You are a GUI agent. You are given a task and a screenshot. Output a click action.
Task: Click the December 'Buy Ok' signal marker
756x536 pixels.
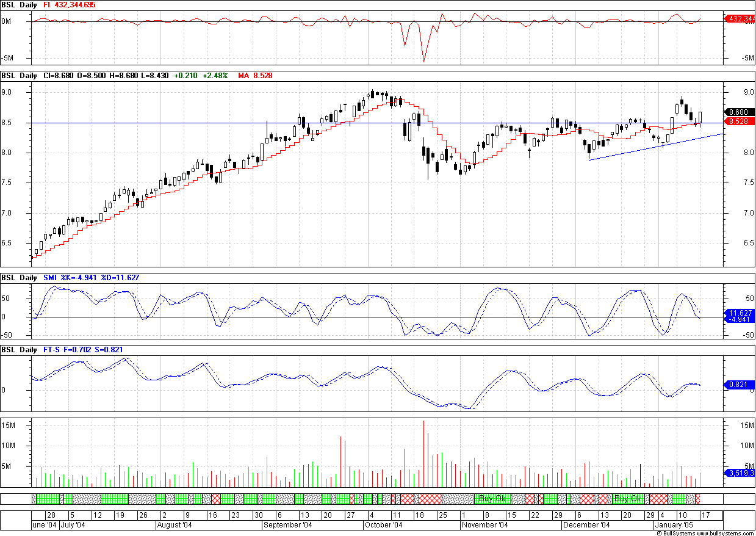tap(628, 499)
